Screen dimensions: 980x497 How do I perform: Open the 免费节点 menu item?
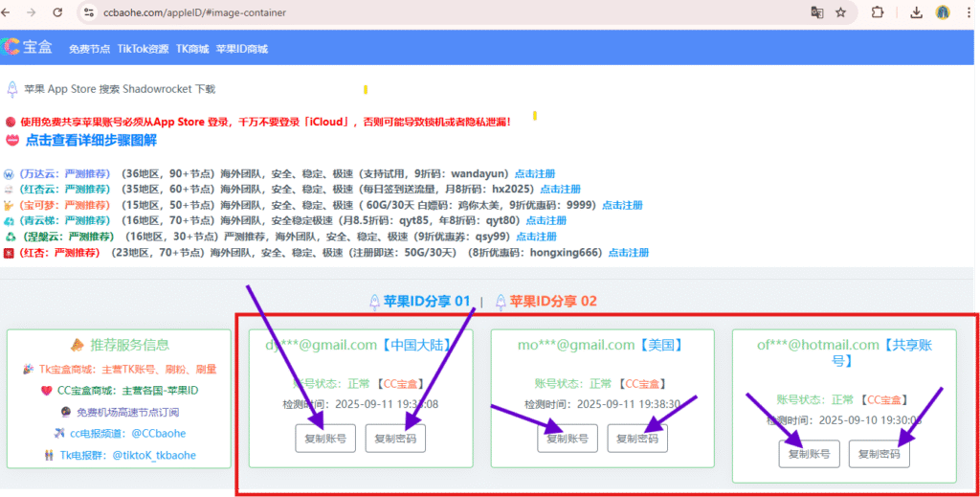click(x=89, y=48)
